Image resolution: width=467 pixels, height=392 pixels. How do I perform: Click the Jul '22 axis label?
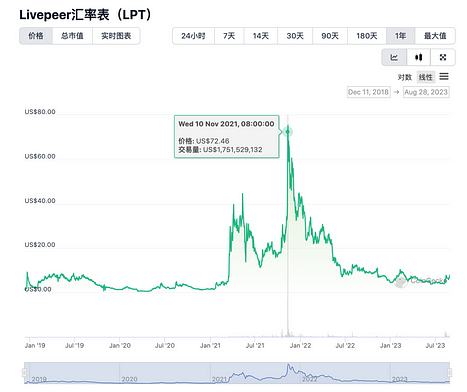coord(345,346)
